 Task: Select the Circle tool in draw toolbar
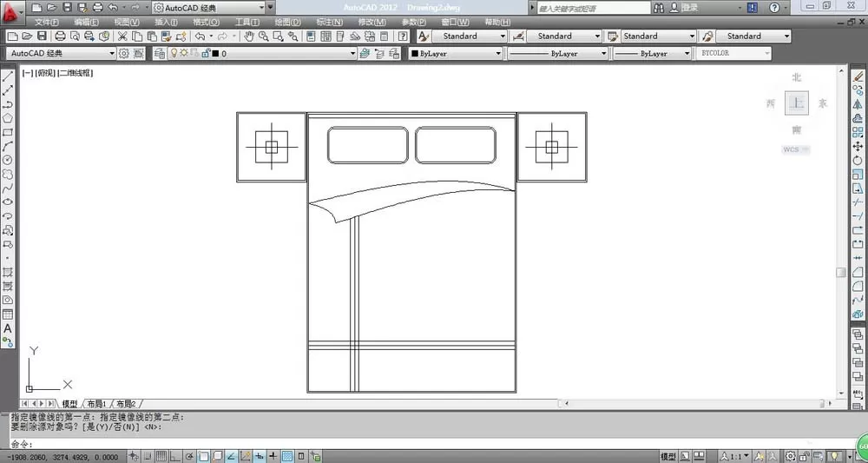point(8,160)
